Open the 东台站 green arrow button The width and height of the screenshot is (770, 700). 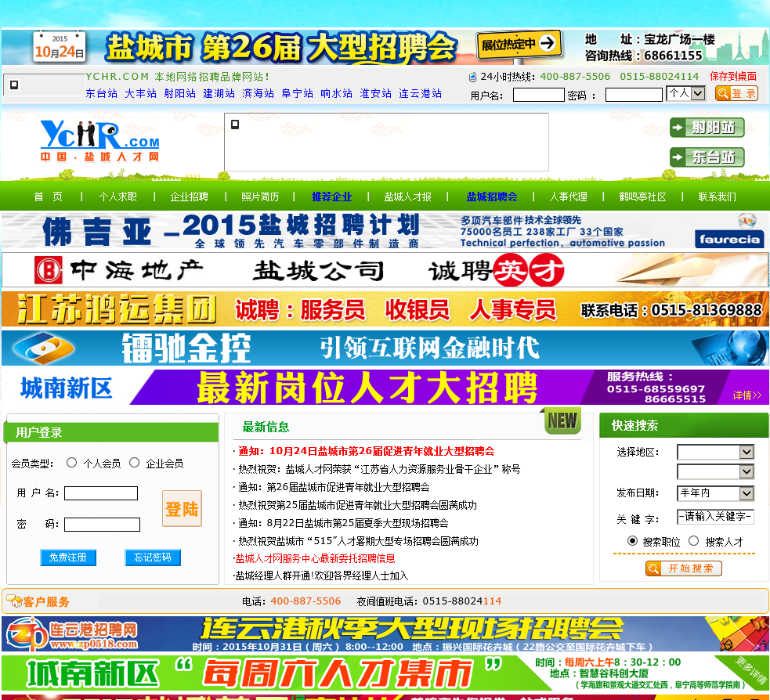707,157
